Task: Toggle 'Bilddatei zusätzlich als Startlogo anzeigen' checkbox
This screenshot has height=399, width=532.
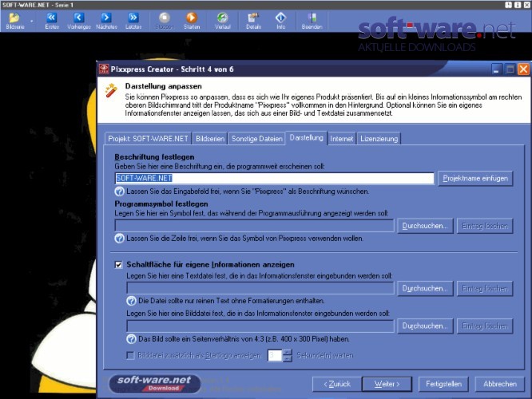Action: coord(130,355)
